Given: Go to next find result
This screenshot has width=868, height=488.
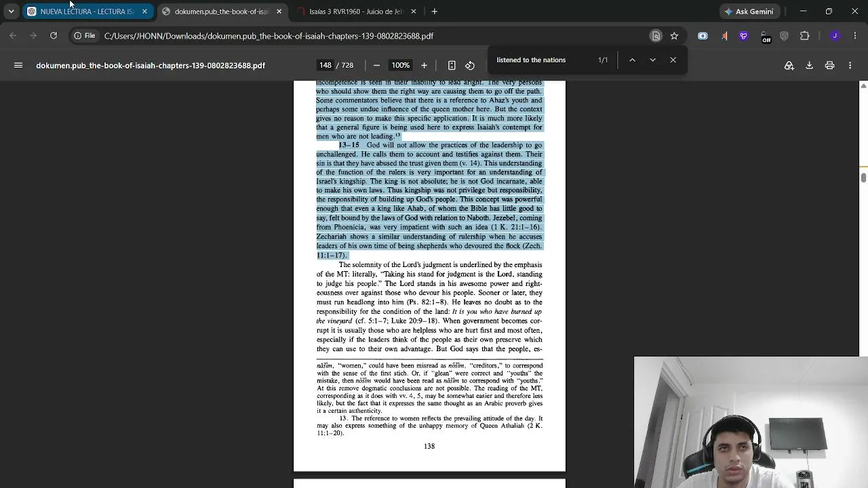Looking at the screenshot, I should [x=652, y=60].
